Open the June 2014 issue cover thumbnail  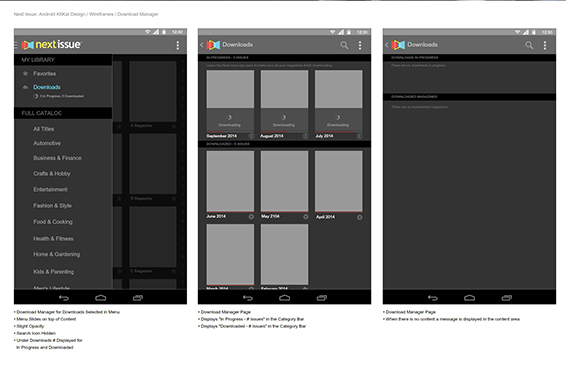pyautogui.click(x=230, y=181)
